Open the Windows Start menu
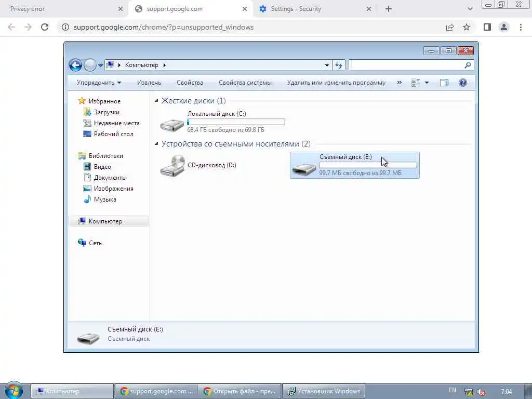The height and width of the screenshot is (399, 532). point(14,391)
